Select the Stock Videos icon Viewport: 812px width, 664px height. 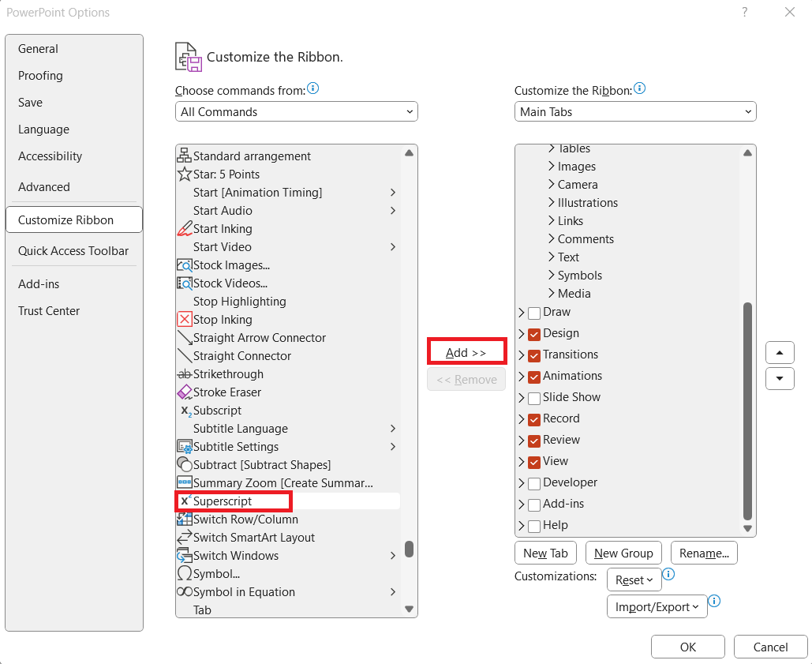tap(185, 283)
